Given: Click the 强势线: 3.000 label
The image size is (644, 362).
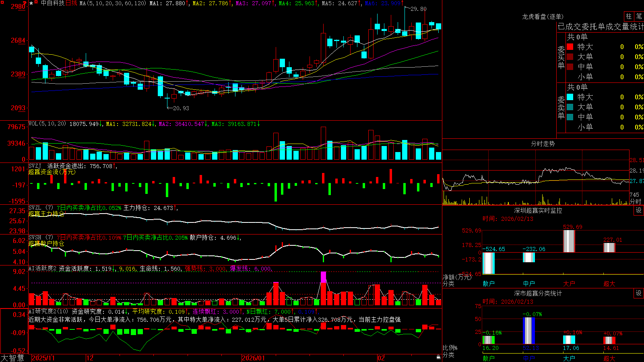Looking at the screenshot, I should click(x=205, y=268).
